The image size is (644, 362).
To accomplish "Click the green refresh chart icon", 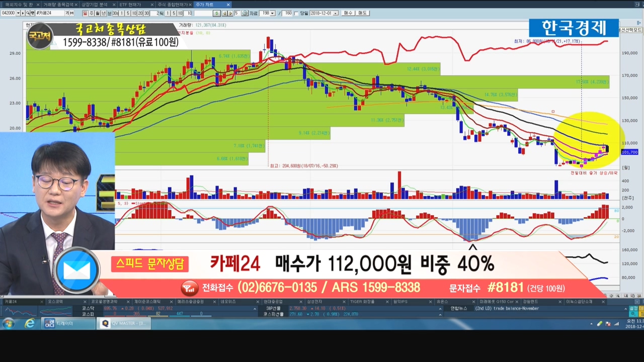I will click(216, 13).
